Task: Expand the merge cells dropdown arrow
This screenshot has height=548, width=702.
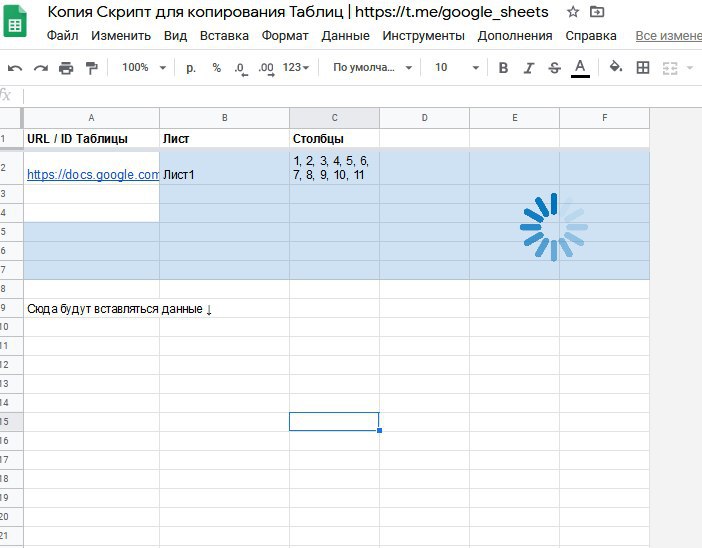Action: point(690,68)
